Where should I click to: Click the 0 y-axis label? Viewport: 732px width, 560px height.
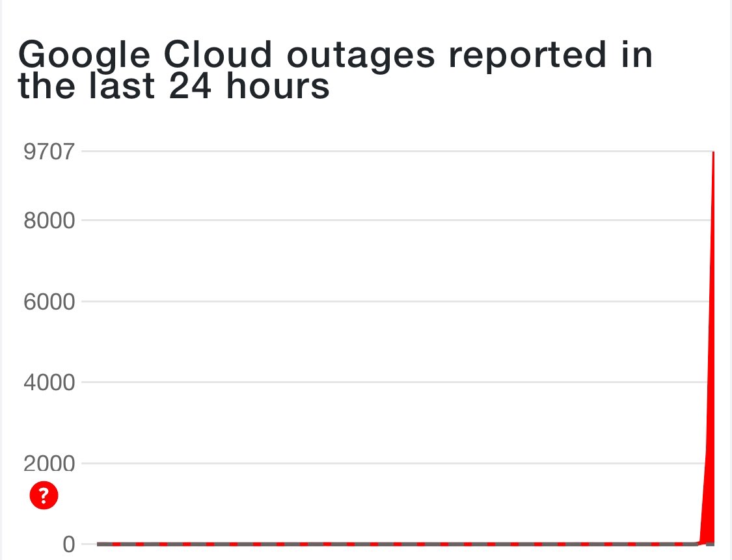pos(68,544)
